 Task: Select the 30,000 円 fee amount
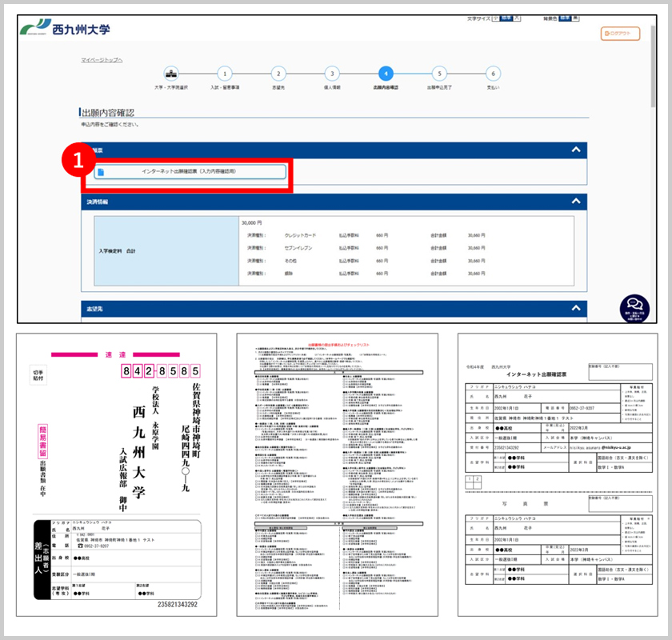click(x=251, y=223)
